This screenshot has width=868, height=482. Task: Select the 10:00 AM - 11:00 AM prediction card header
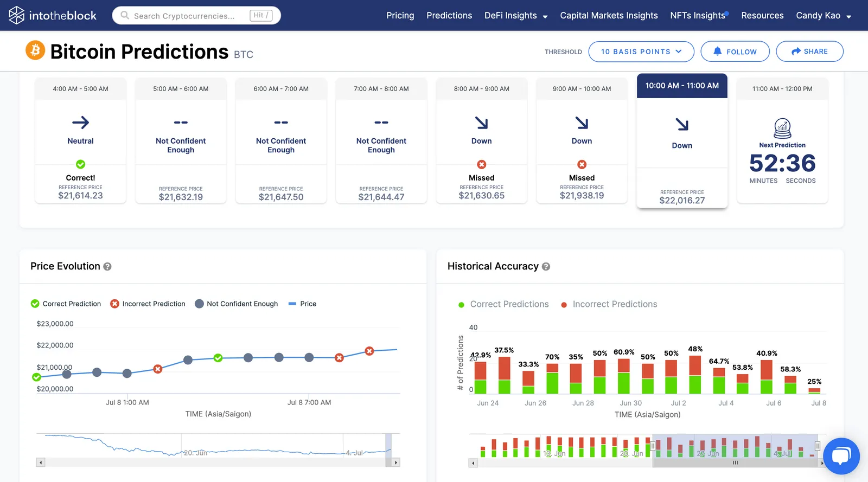682,86
